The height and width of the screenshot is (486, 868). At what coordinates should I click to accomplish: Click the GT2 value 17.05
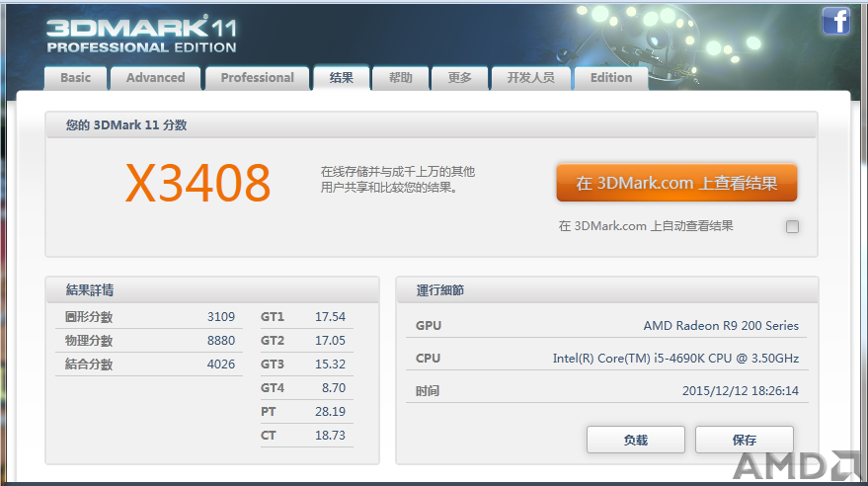(330, 341)
